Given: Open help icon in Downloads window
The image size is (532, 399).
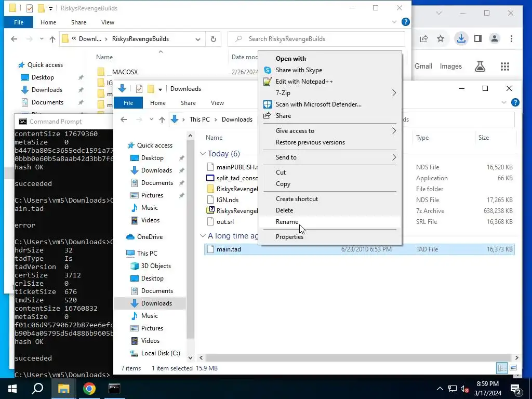Looking at the screenshot, I should coord(515,102).
